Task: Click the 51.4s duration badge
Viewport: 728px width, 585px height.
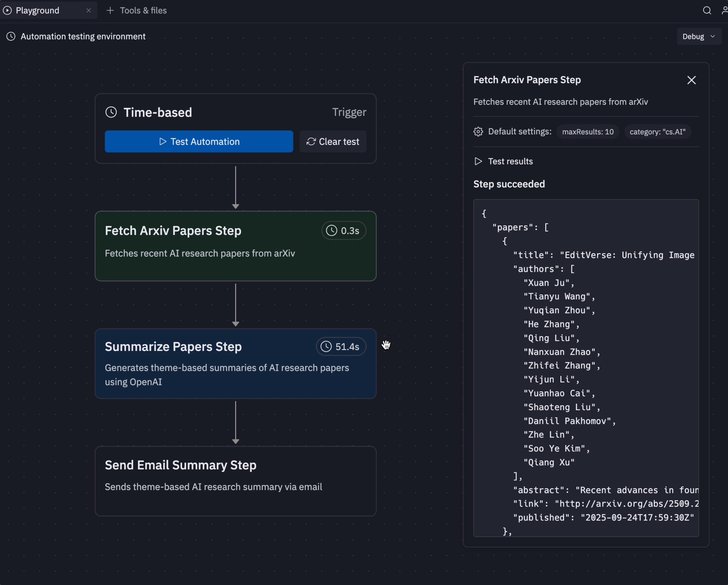Action: 341,347
